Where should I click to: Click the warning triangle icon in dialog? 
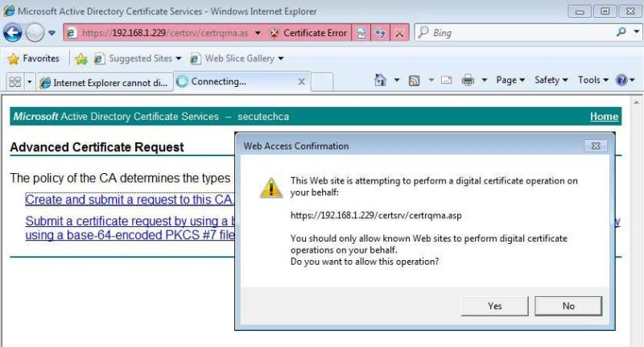click(271, 188)
